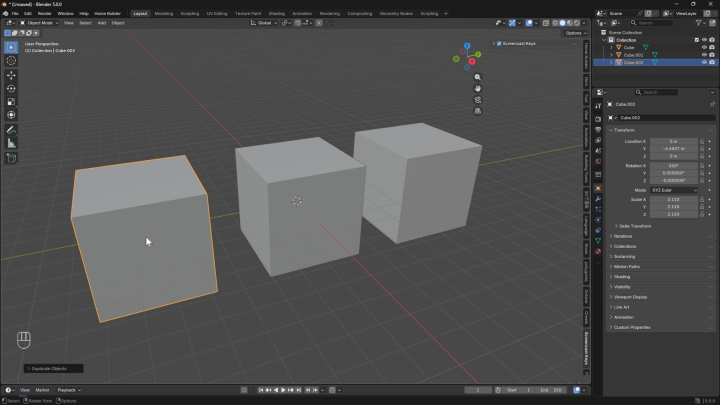Screen dimensions: 720x405
Task: Select the Rotate tool
Action: tap(11, 89)
